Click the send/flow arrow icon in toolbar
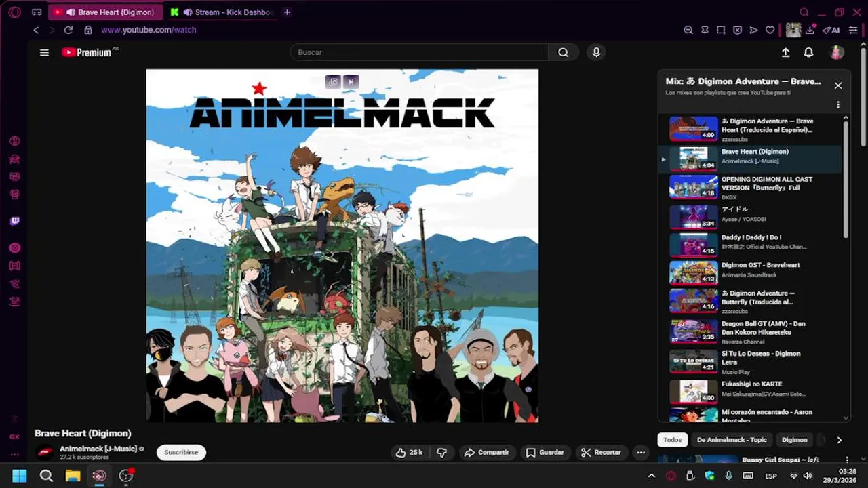This screenshot has width=868, height=488. [753, 30]
